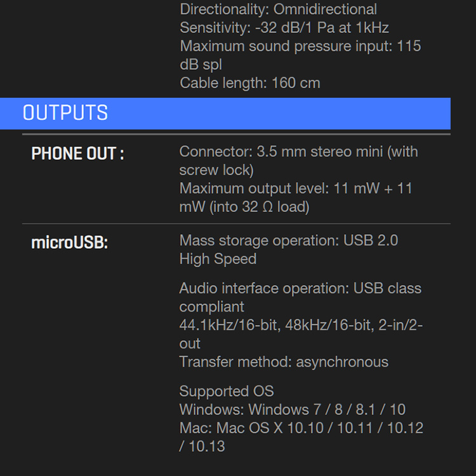Click the dB spl text line
The image size is (476, 476).
point(201,65)
